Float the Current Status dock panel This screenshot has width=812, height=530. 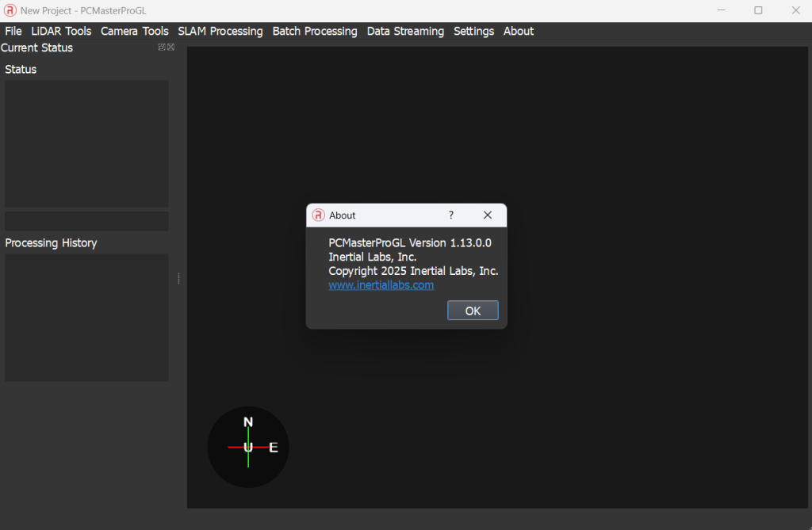(x=162, y=48)
